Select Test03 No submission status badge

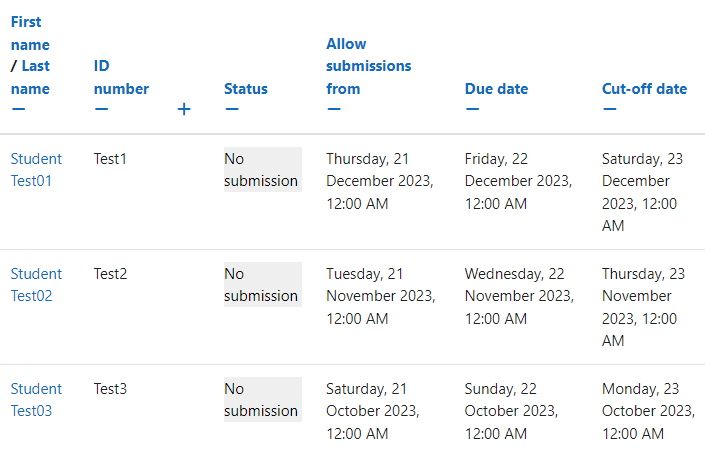tap(263, 399)
